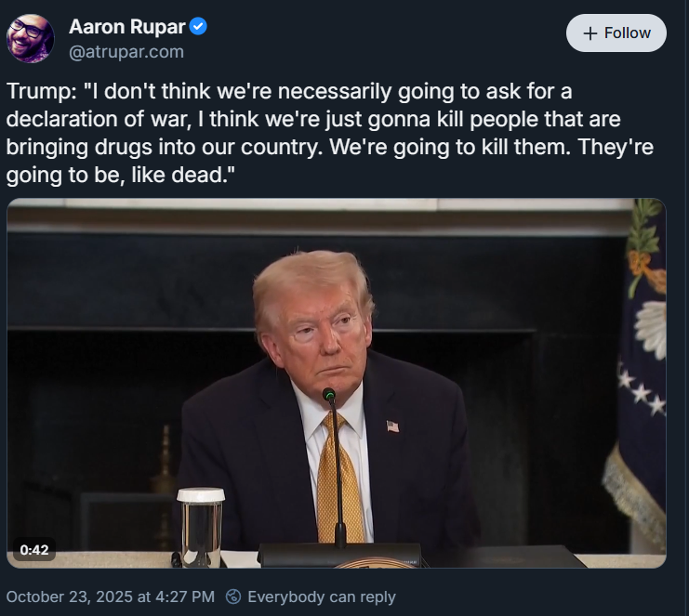Click the plus icon in Follow button

(590, 33)
